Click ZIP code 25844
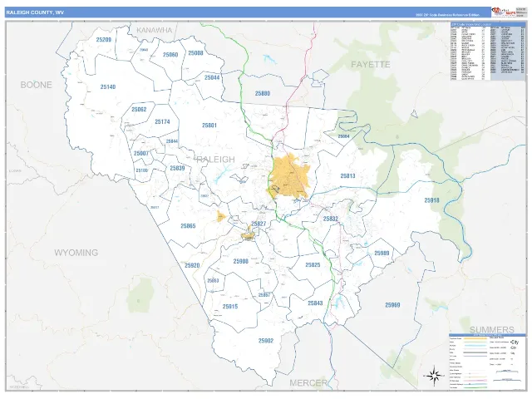 click(x=172, y=141)
